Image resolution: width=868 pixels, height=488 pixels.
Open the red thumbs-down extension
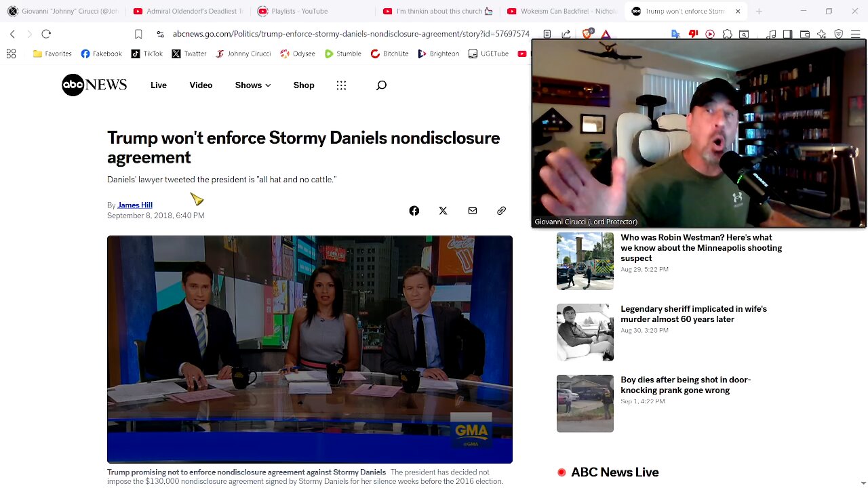point(693,34)
